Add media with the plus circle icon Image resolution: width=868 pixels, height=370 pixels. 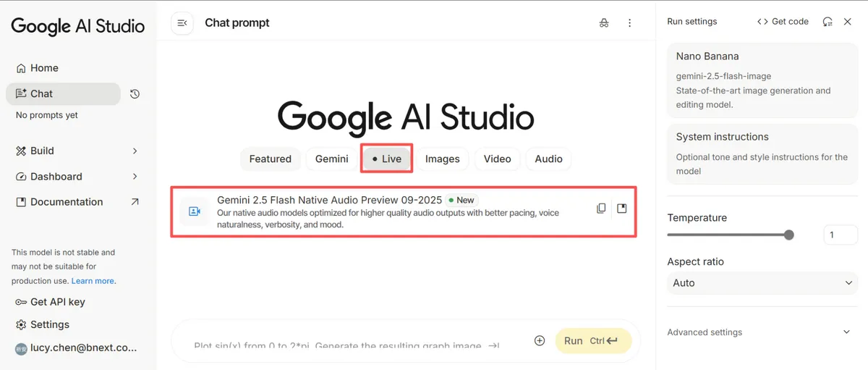click(x=540, y=340)
